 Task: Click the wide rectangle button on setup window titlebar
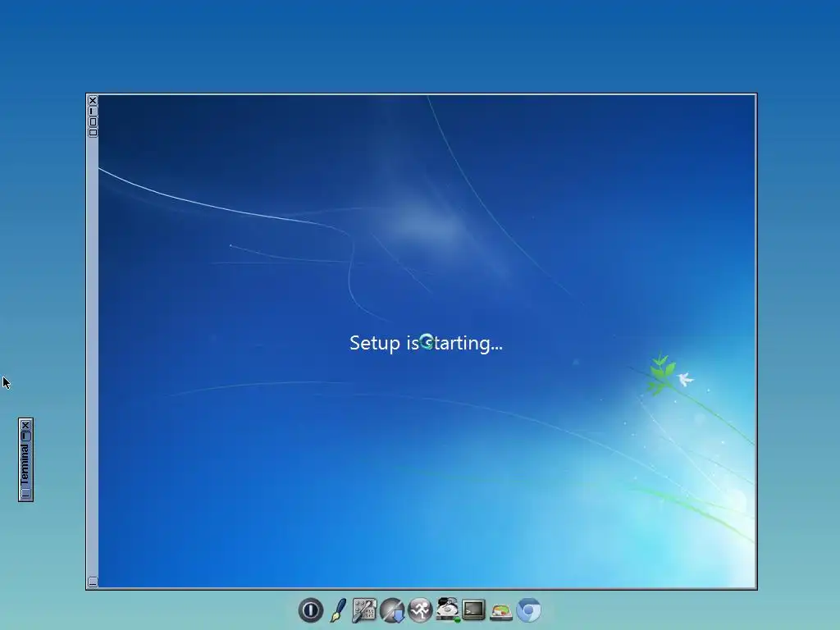(93, 132)
